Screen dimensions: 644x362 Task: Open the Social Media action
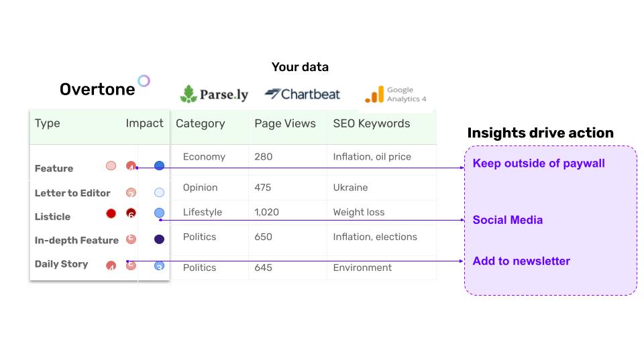tap(508, 220)
